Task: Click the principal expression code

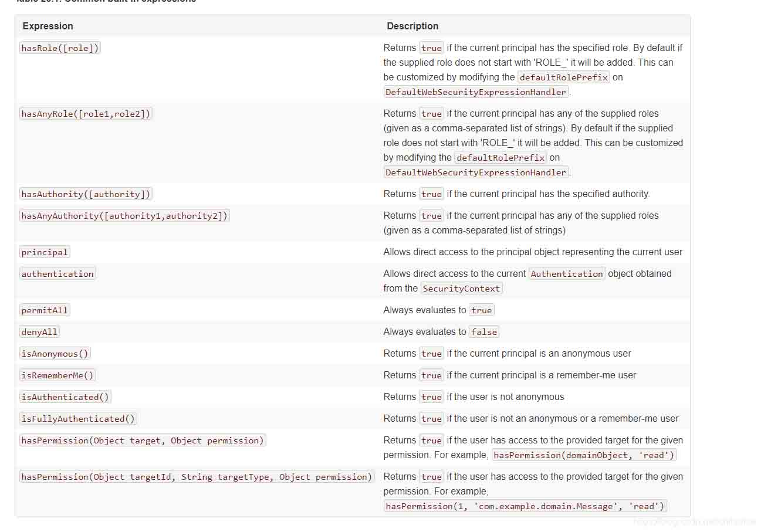Action: click(x=45, y=252)
